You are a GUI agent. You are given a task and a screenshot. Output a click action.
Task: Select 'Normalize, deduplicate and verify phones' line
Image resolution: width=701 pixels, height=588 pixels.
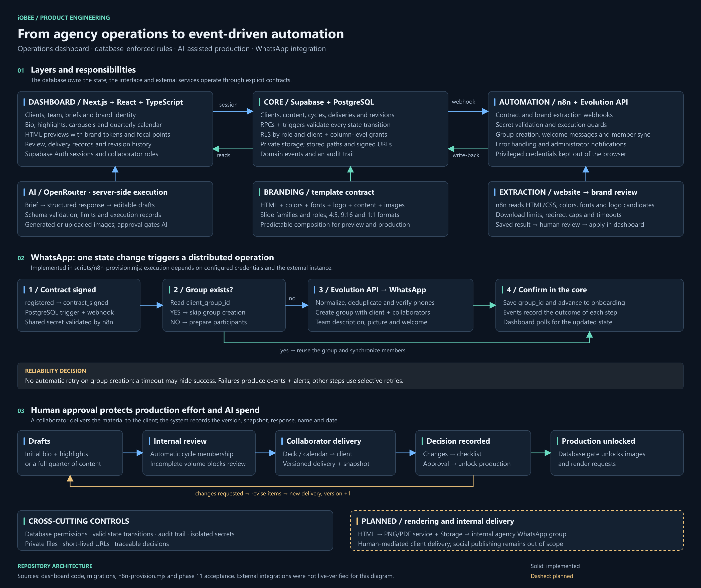point(375,302)
